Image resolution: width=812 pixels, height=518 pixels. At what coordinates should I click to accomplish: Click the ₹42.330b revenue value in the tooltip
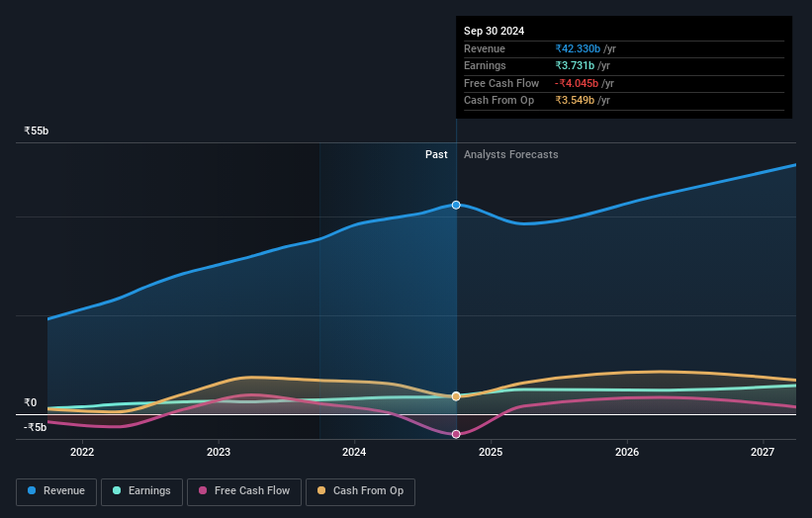(578, 48)
